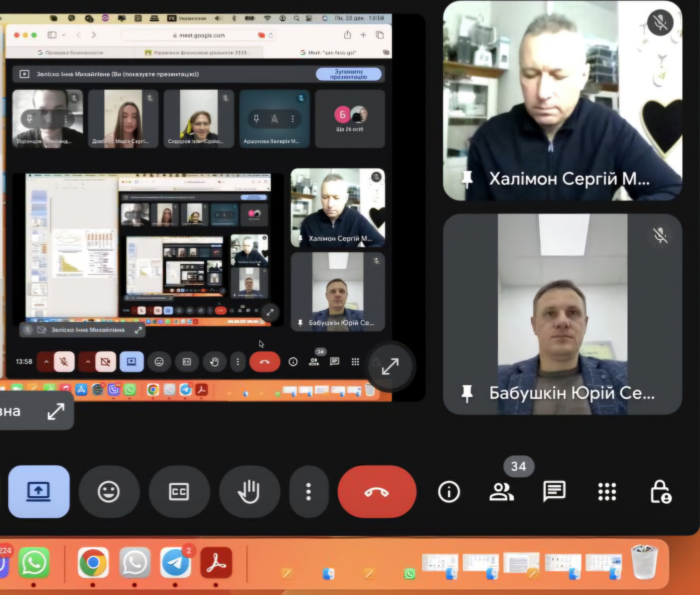Open the activities grid icon

click(x=607, y=492)
